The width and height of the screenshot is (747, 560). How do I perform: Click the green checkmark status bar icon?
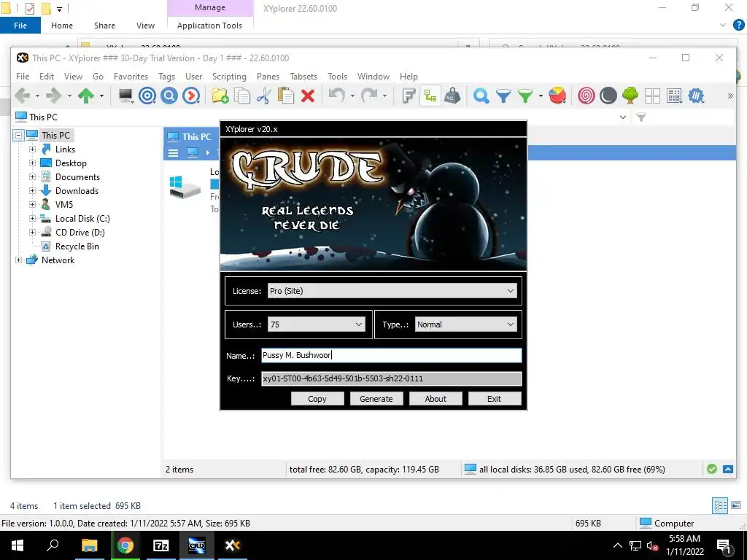coord(712,469)
